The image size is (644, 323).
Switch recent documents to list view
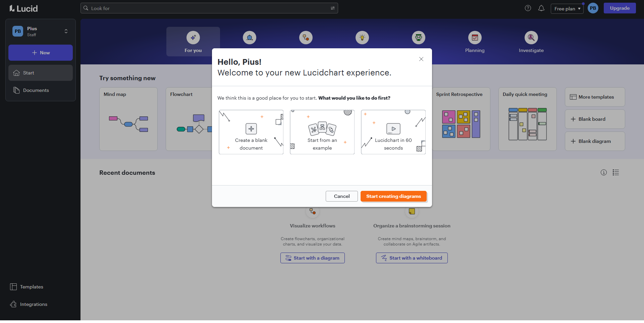[x=616, y=172]
